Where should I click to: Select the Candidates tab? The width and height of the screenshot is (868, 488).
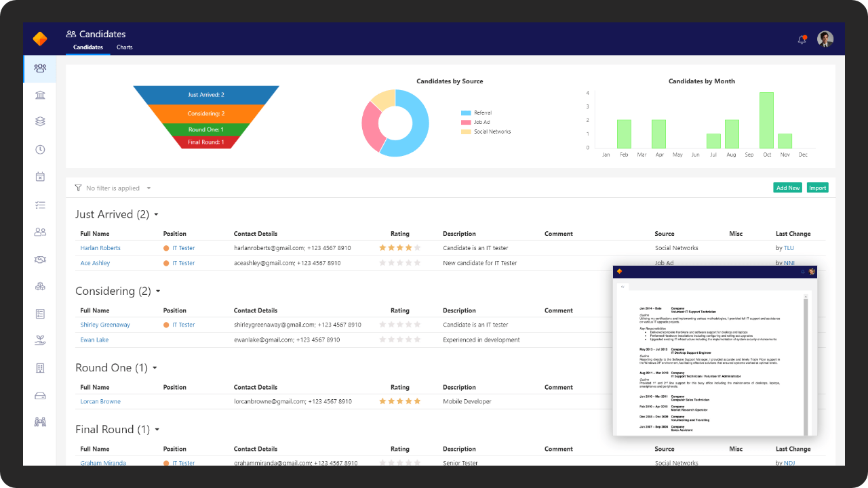click(87, 47)
